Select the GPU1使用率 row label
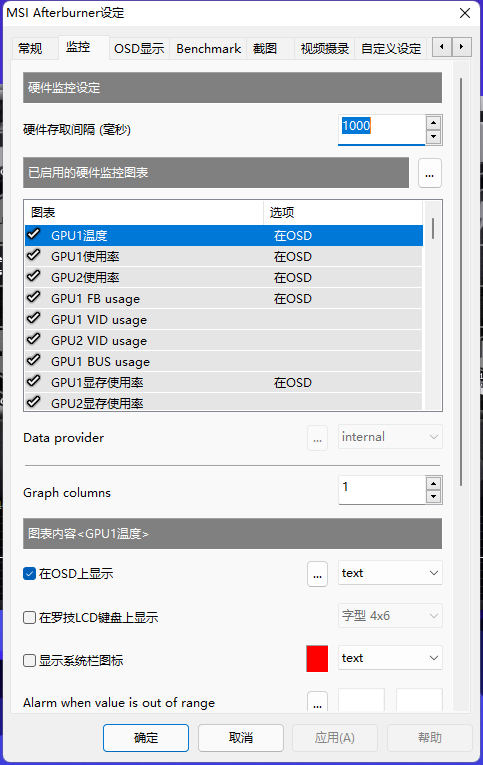Image resolution: width=483 pixels, height=765 pixels. pyautogui.click(x=85, y=257)
